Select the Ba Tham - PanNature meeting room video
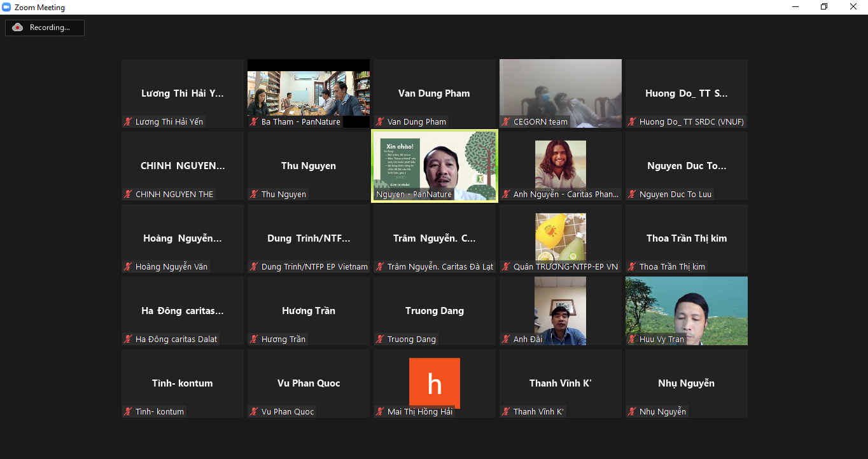 pos(309,92)
